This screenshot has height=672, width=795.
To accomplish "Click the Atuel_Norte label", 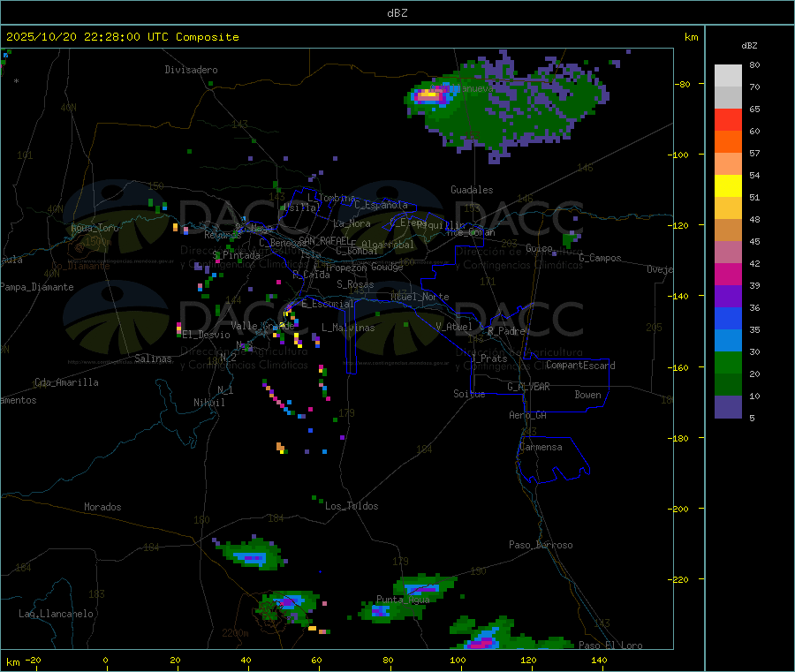I will [x=420, y=297].
